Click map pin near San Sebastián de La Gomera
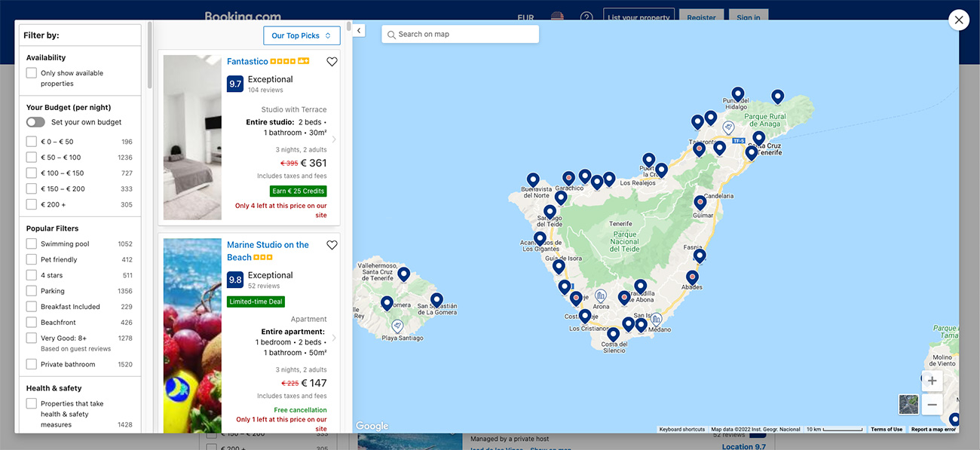 click(x=436, y=299)
